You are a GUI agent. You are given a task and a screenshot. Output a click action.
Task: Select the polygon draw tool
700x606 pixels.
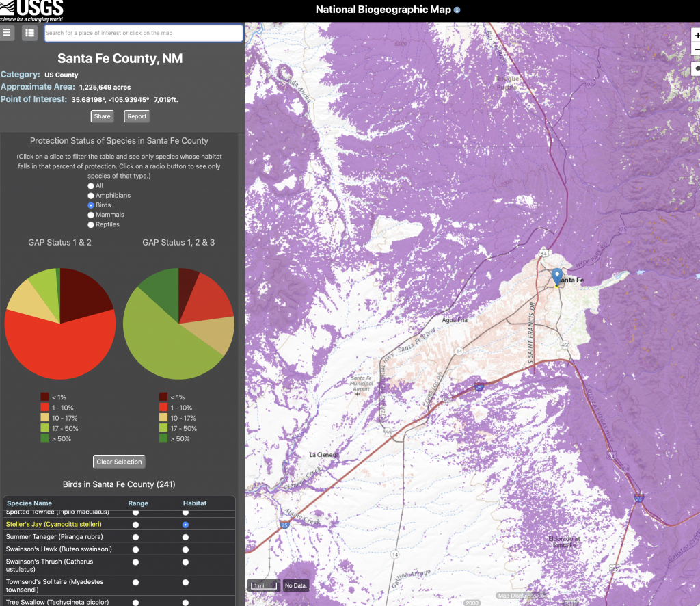(696, 68)
